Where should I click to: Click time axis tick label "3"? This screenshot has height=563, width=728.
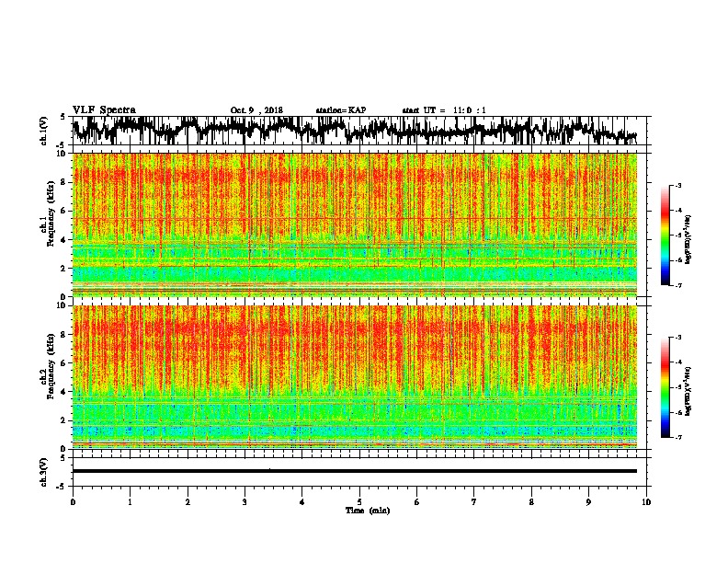coord(245,502)
